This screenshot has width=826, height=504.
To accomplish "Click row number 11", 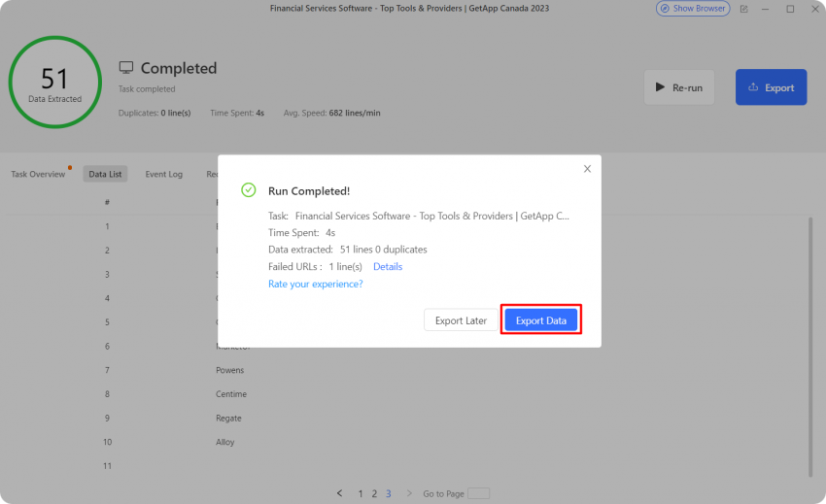I will coord(108,466).
